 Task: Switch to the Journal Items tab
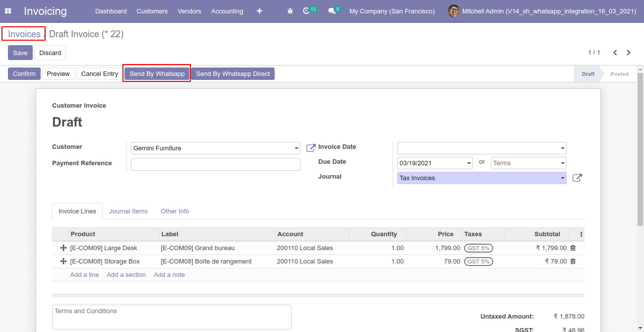[x=128, y=211]
